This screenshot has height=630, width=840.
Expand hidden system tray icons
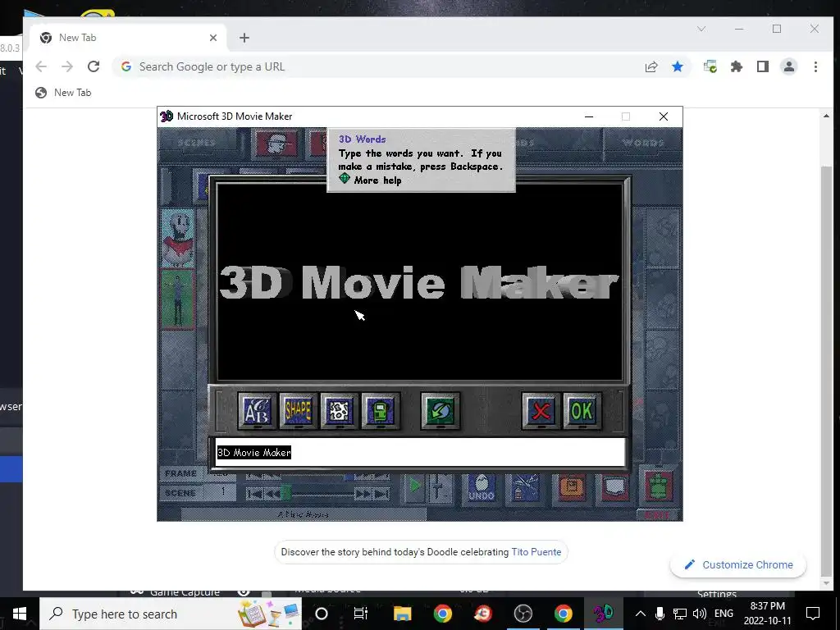coord(640,614)
